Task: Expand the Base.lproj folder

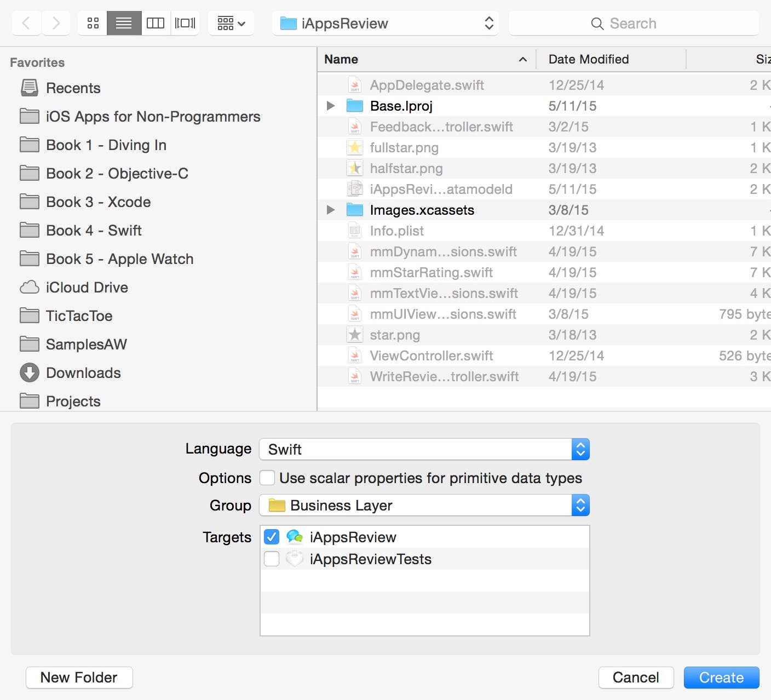Action: 331,106
